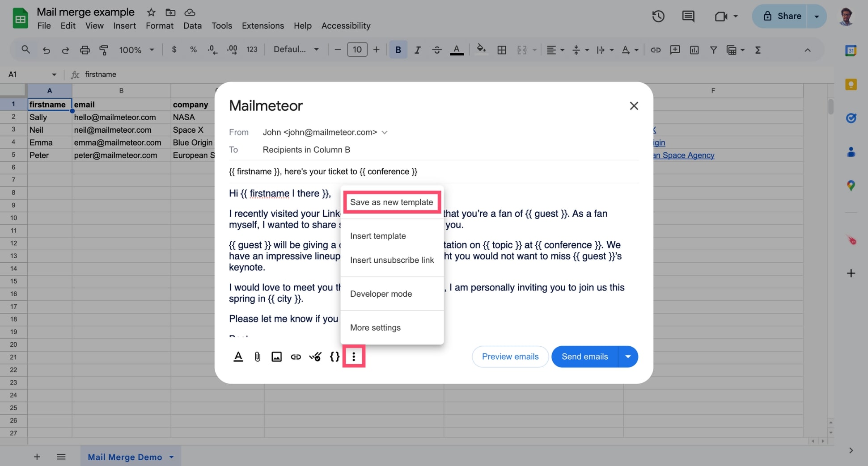
Task: Open version history clock icon
Action: click(658, 17)
